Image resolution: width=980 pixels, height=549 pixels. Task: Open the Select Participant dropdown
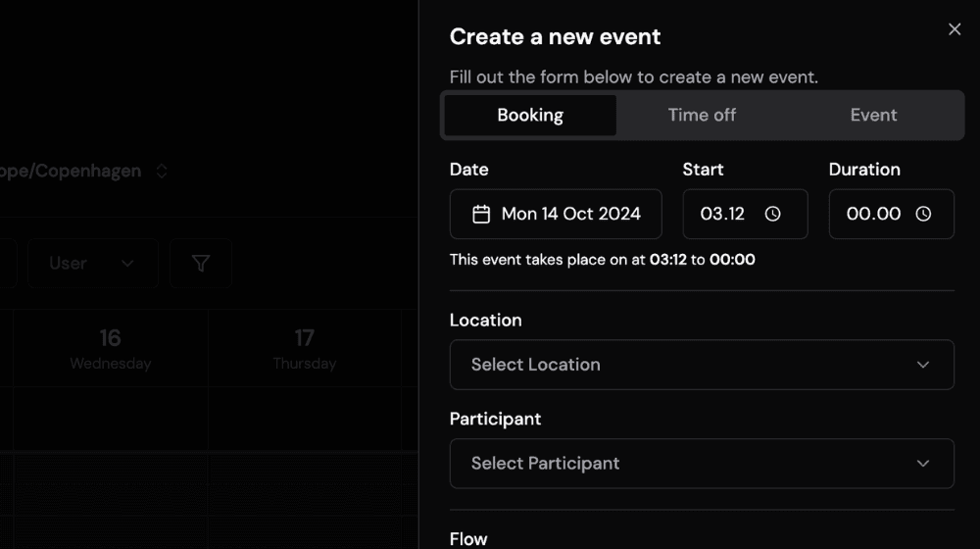702,464
